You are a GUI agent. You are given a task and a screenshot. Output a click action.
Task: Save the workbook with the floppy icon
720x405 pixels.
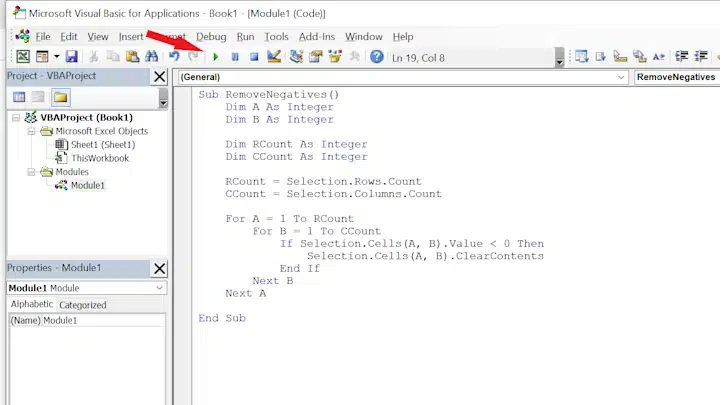[x=72, y=56]
